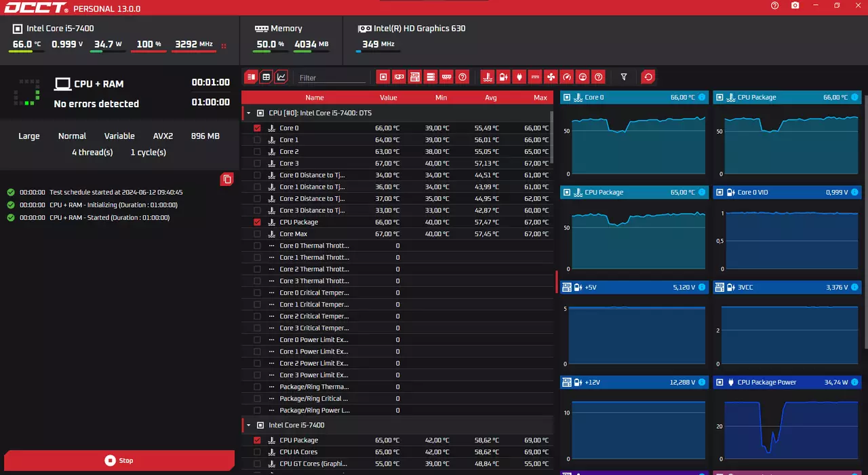
Task: Enable the Core Max checkbox
Action: coord(257,234)
